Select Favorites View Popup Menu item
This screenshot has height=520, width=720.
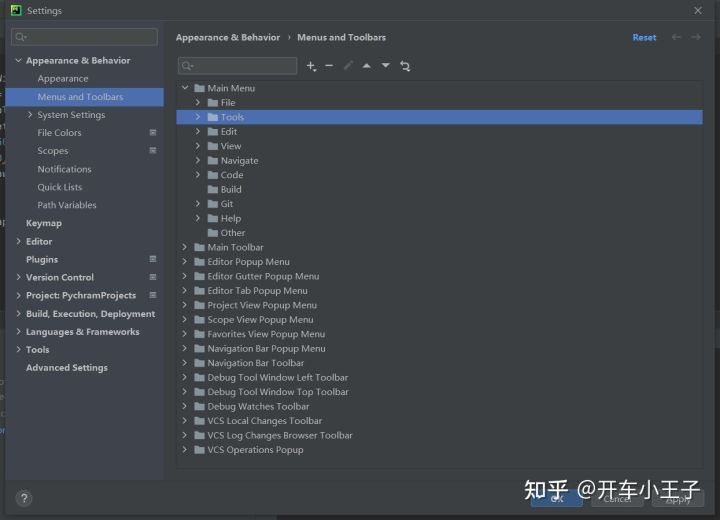266,334
